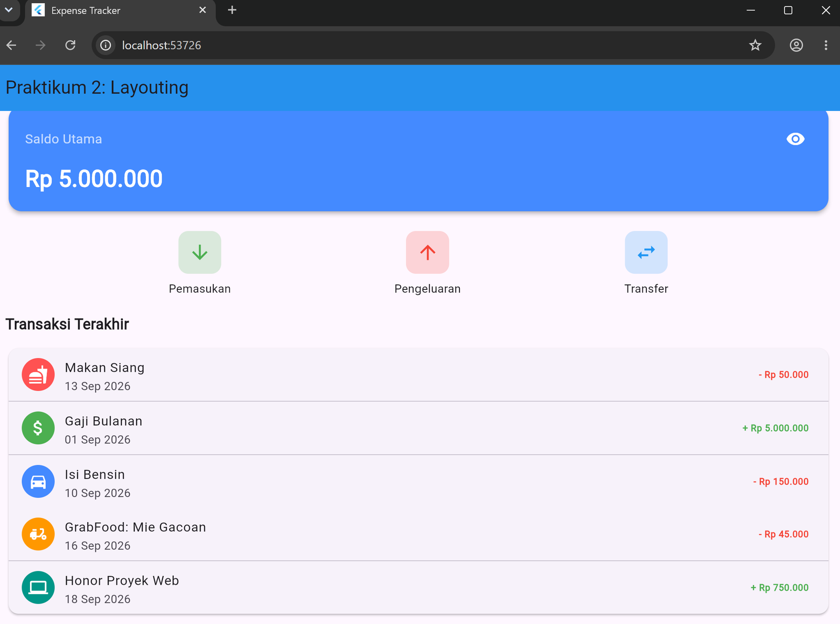Click the - Rp 50.000 amount

[783, 375]
